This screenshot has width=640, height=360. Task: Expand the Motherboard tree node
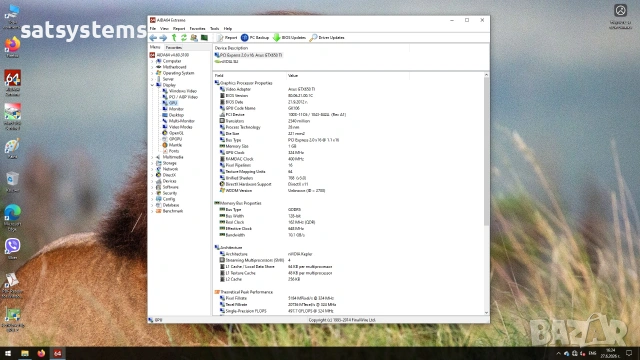153,67
